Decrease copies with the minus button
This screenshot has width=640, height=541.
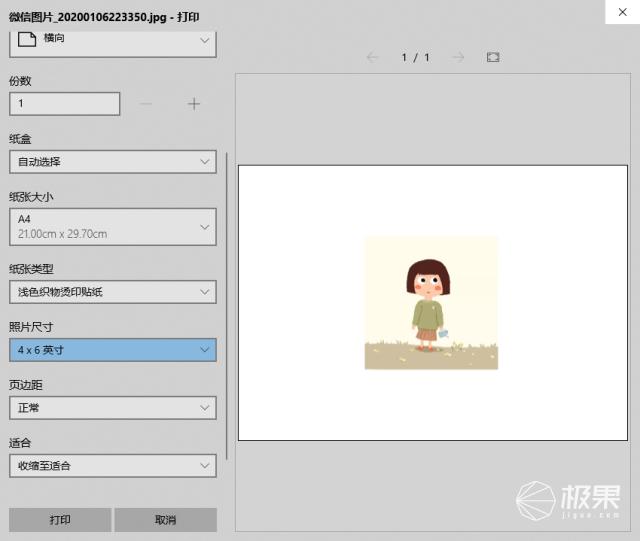click(146, 104)
